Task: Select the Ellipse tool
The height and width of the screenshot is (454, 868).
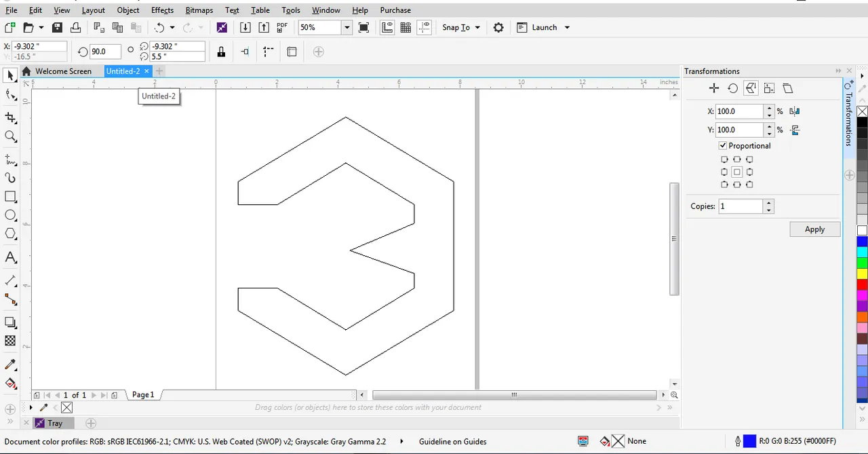Action: tap(10, 215)
